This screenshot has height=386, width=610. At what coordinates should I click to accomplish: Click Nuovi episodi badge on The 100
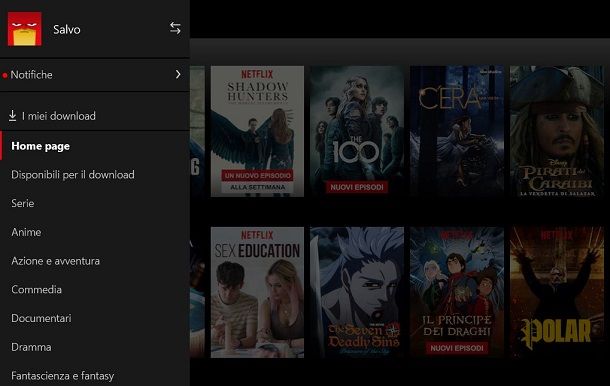pos(357,187)
